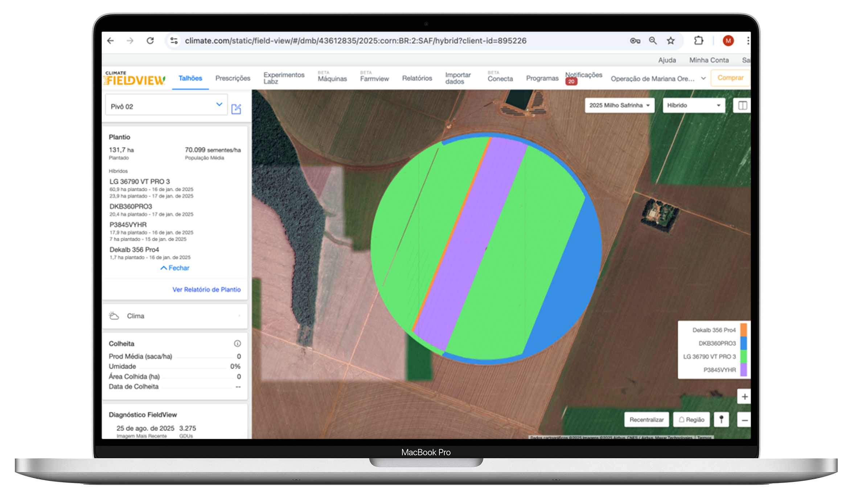Zoom in the map with plus button
The width and height of the screenshot is (858, 504).
744,397
